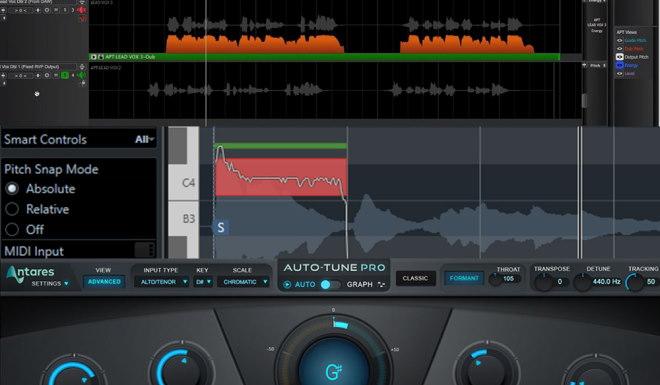The image size is (660, 385).
Task: Click the Transpose value 0
Action: coord(560,281)
